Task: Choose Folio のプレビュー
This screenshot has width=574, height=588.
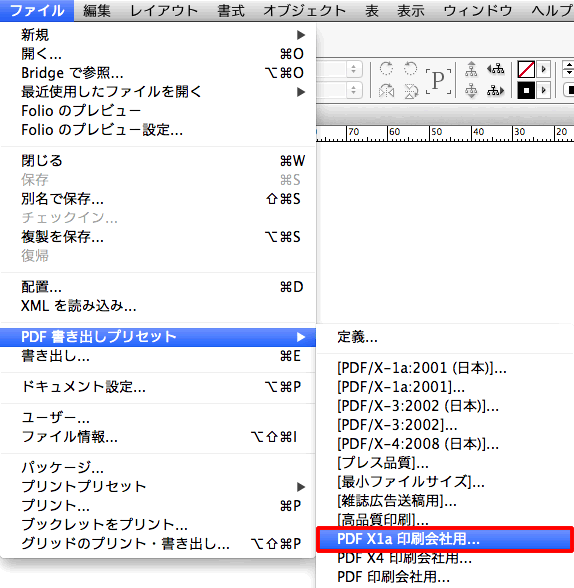Action: (158, 111)
